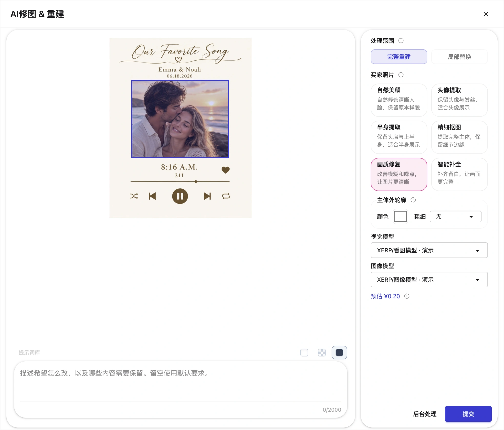The height and width of the screenshot is (430, 504).
Task: Select dark background preview option
Action: [339, 353]
